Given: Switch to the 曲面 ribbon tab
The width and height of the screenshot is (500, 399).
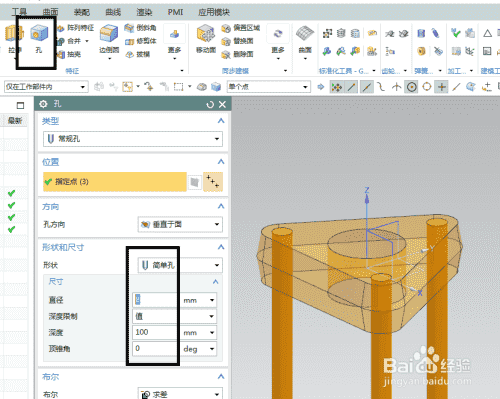Looking at the screenshot, I should click(x=50, y=12).
